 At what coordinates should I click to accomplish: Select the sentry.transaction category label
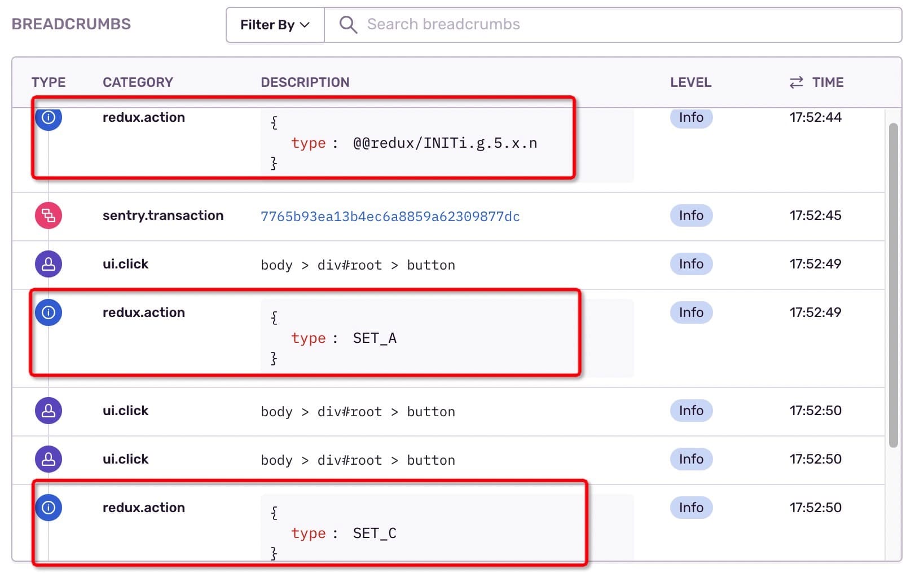coord(163,215)
